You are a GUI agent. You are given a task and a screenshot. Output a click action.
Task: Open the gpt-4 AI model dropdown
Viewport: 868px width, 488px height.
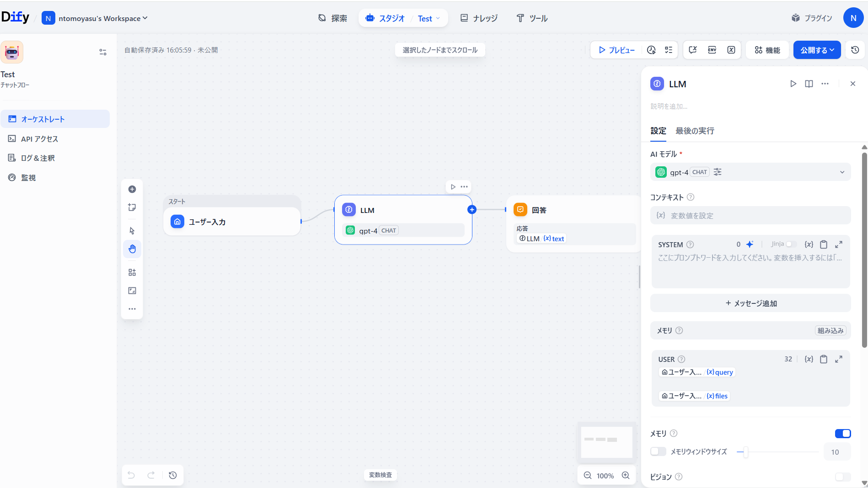pos(750,172)
